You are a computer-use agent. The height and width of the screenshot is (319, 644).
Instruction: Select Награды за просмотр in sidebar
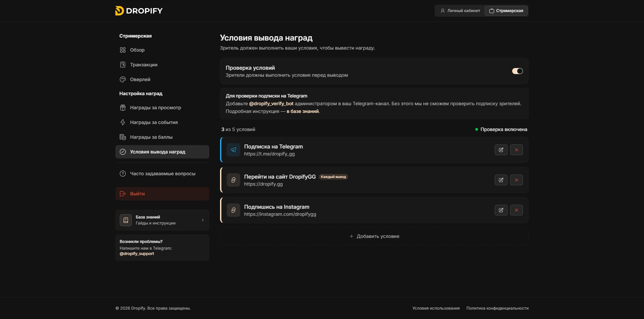point(162,108)
